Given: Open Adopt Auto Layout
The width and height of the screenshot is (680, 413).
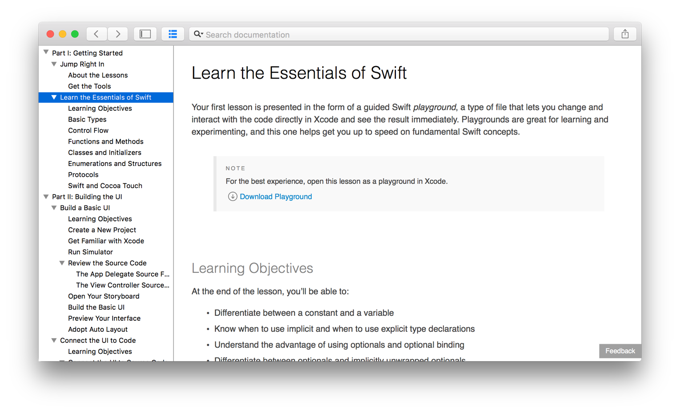Looking at the screenshot, I should [98, 329].
